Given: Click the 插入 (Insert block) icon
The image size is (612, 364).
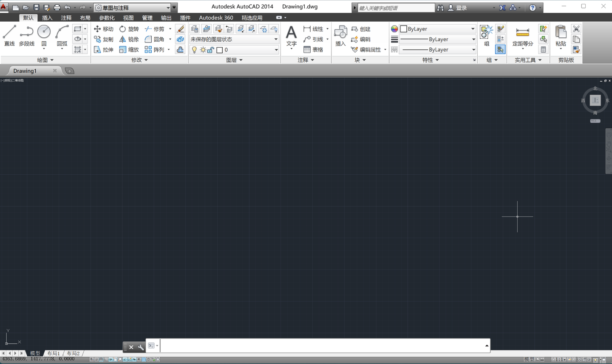Looking at the screenshot, I should (340, 36).
